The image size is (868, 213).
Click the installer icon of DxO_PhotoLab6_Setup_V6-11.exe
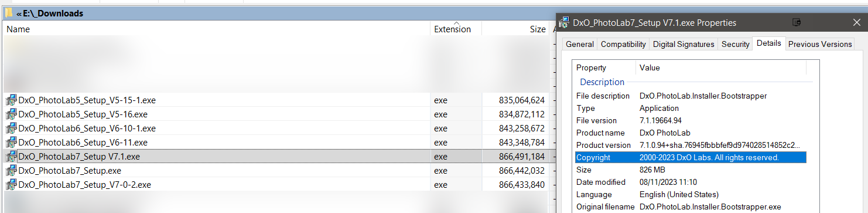tap(11, 142)
